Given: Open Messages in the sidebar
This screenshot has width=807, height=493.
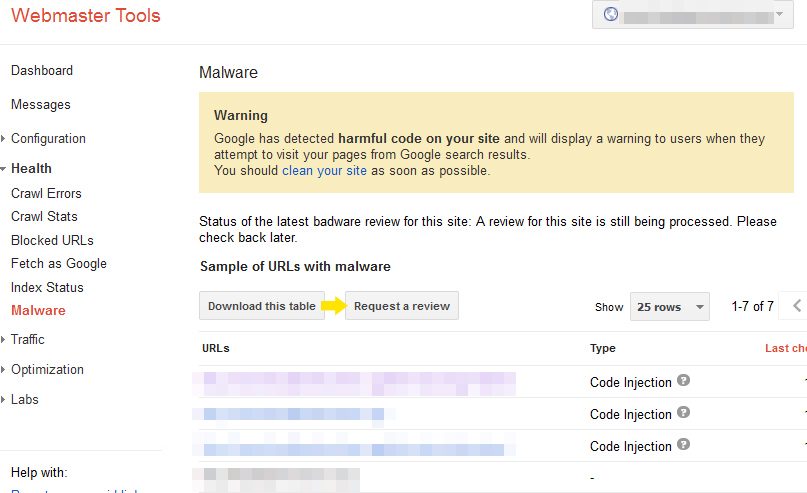Looking at the screenshot, I should click(x=41, y=105).
